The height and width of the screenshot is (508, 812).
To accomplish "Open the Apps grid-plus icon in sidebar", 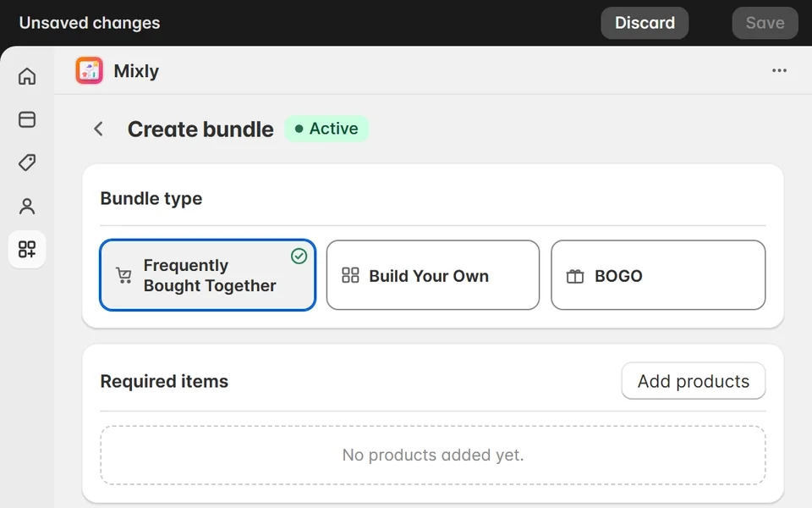I will click(27, 249).
